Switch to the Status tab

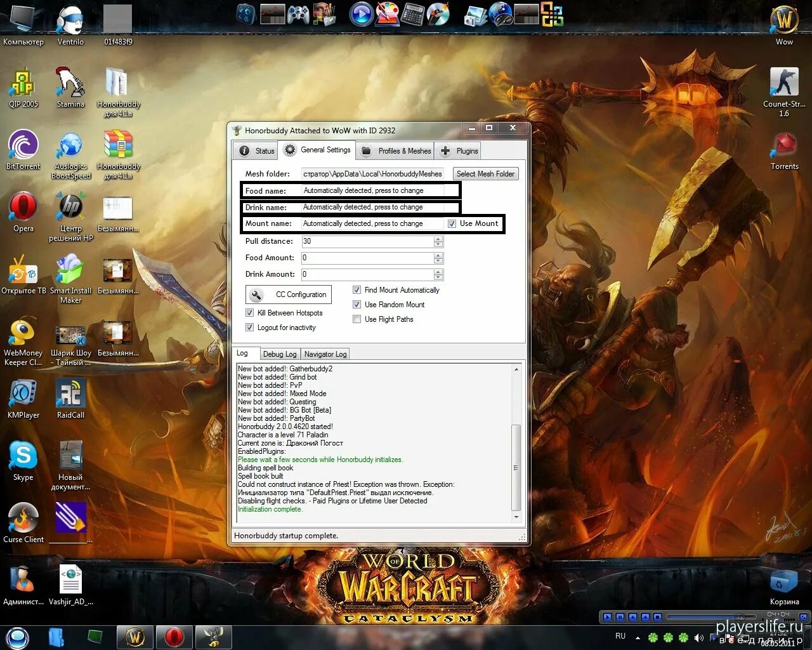pos(257,151)
